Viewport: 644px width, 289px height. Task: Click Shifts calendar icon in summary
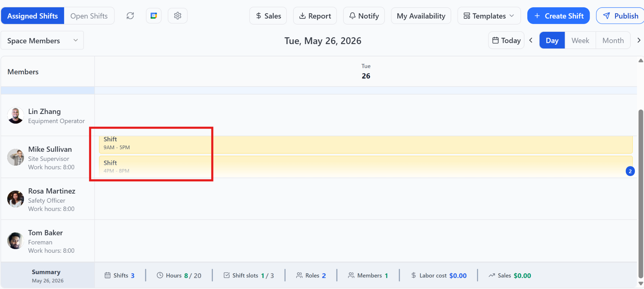click(108, 275)
